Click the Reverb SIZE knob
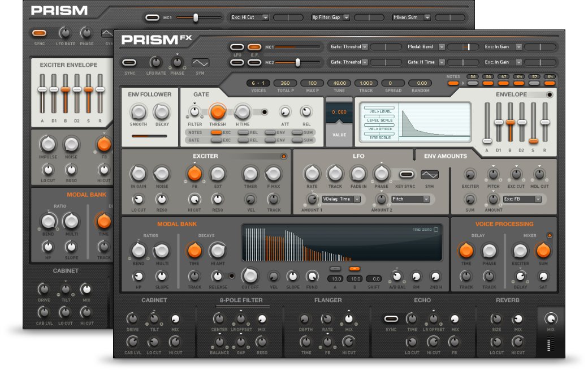The image size is (588, 379). (x=496, y=319)
